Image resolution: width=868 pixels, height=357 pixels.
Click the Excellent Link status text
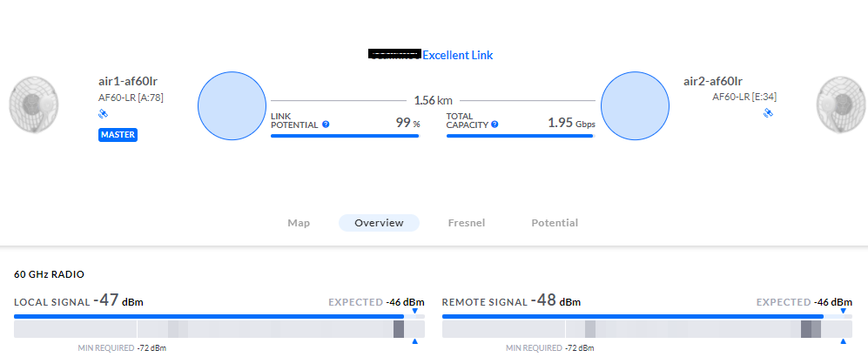point(457,55)
